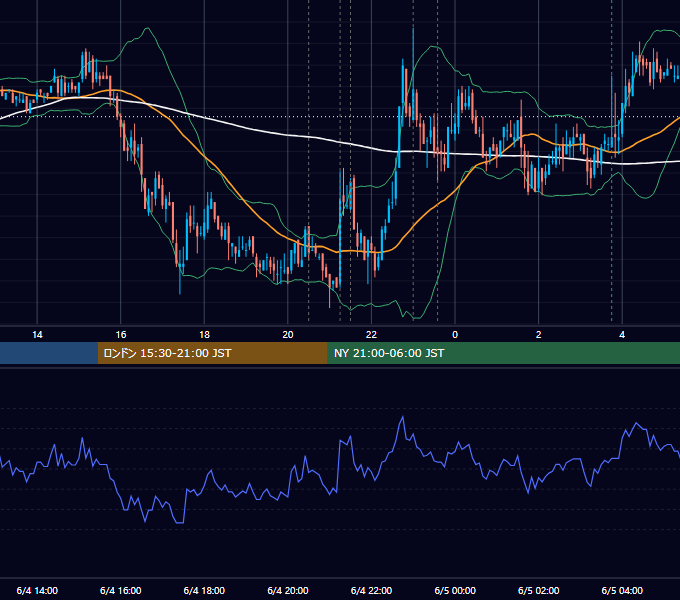Click the 4 hour label on price chart axis
Screen dimensions: 680x600
click(x=622, y=335)
